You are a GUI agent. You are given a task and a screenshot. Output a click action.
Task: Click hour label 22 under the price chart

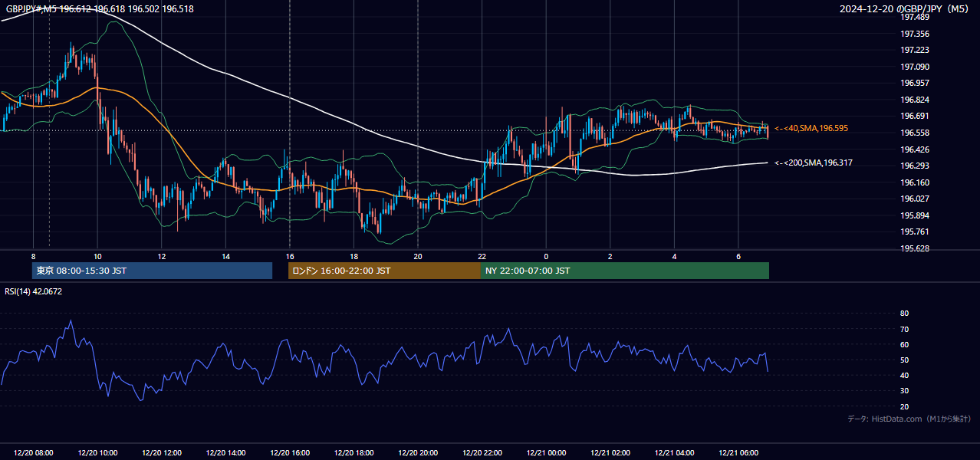[x=482, y=256]
